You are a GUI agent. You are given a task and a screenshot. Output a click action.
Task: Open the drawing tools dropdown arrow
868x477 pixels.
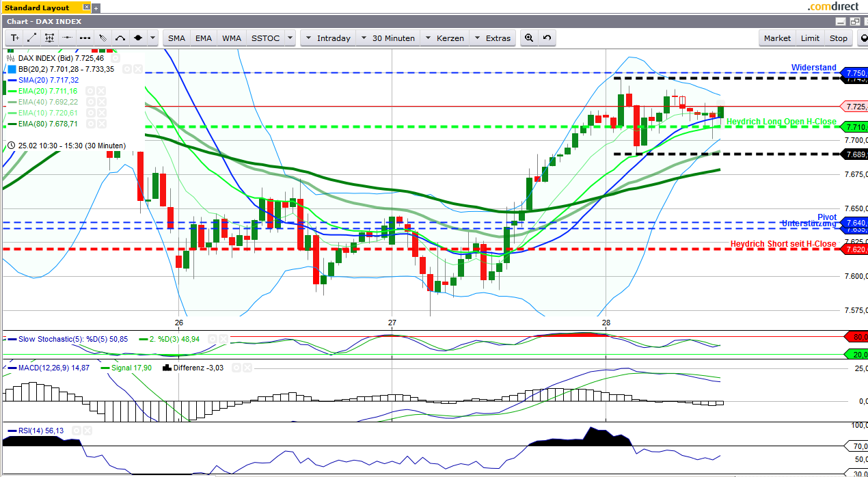(x=152, y=38)
